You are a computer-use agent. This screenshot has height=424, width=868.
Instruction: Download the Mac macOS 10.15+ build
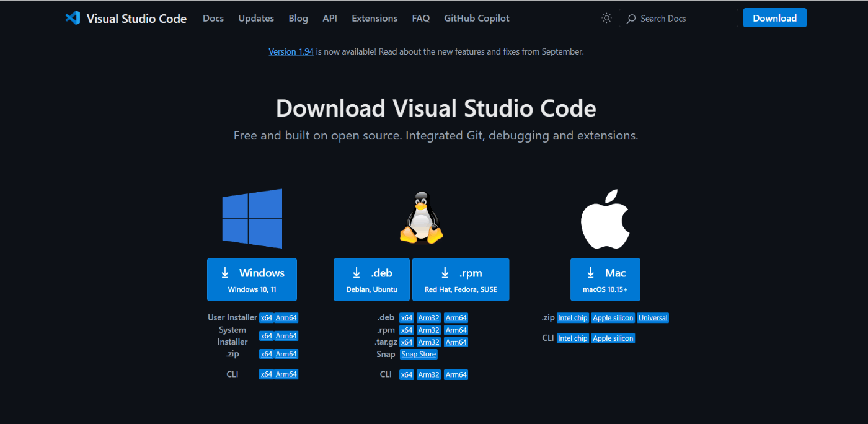click(x=605, y=280)
